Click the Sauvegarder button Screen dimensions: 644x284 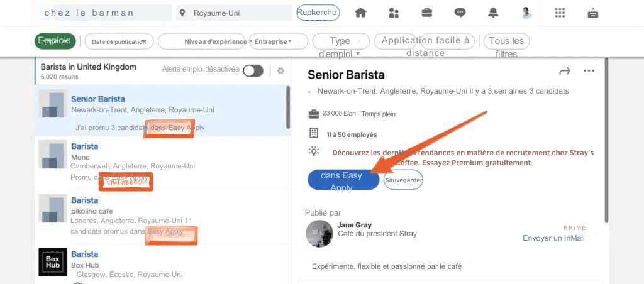click(403, 180)
